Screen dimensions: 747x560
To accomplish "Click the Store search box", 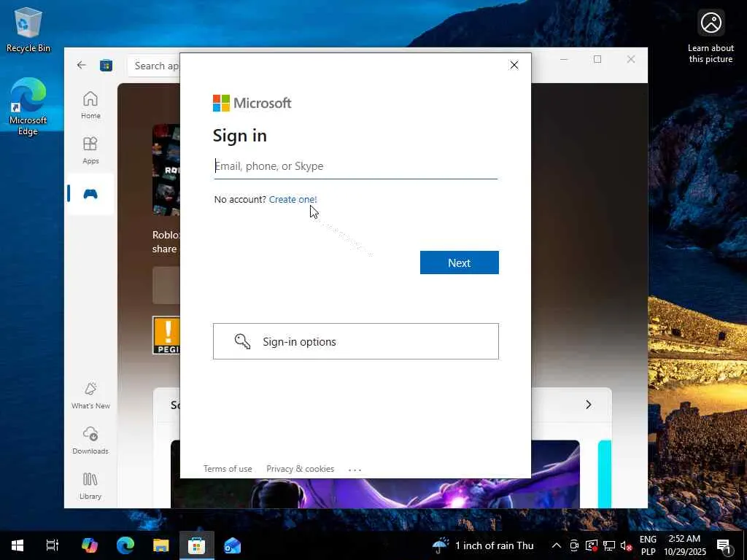I will pos(154,66).
